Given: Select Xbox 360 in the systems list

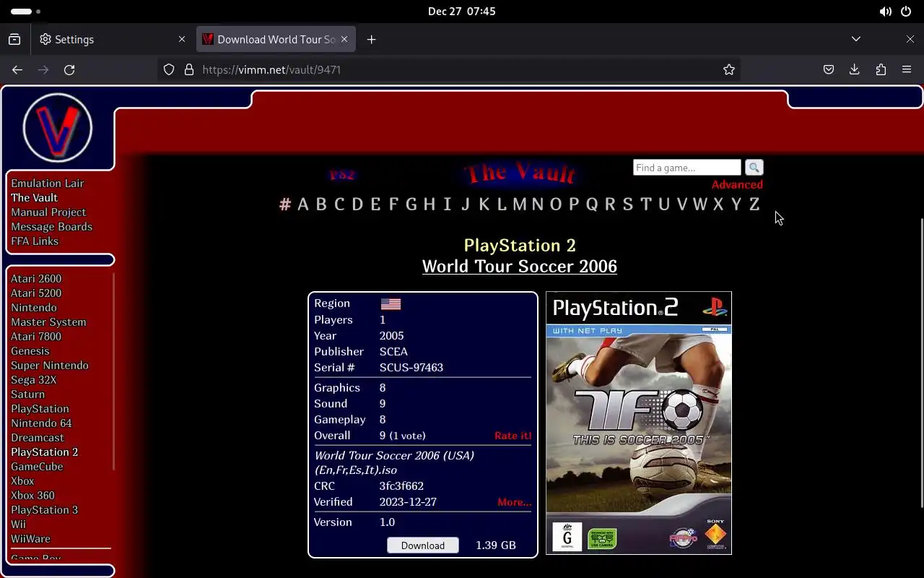Looking at the screenshot, I should 32,496.
